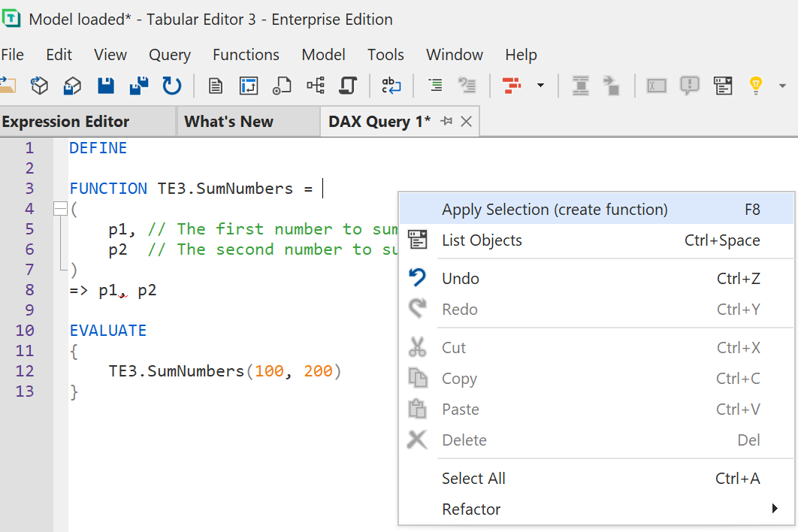The width and height of the screenshot is (798, 532).
Task: Open the Model menu
Action: [x=323, y=54]
